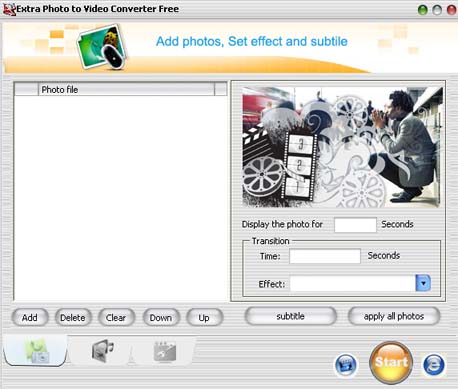Screen dimensions: 458x389
Task: Clear the photo list
Action: [x=116, y=317]
